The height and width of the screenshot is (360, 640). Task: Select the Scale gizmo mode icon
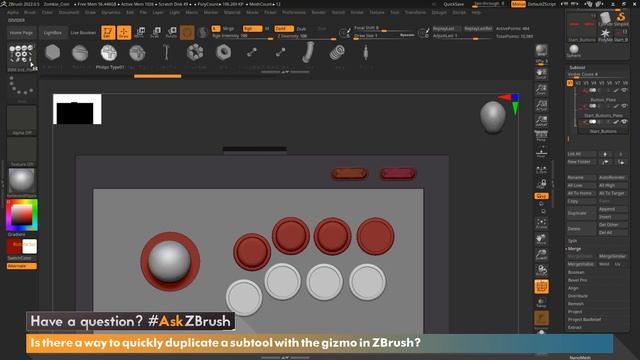pos(156,33)
